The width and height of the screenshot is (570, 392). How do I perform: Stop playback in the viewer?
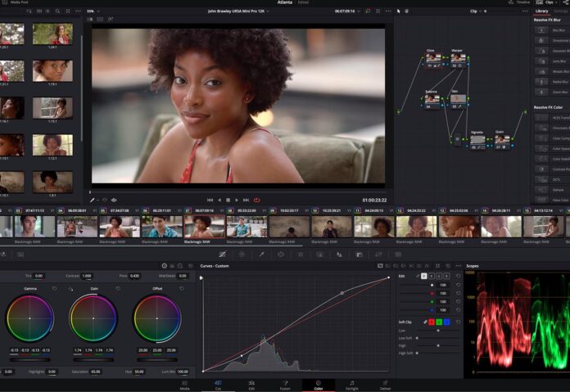[x=228, y=200]
